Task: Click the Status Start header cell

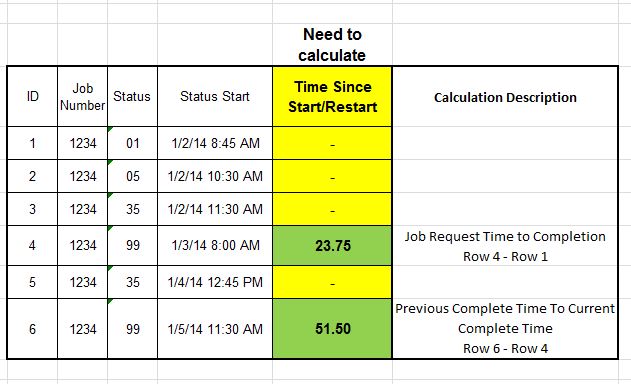Action: [x=215, y=97]
